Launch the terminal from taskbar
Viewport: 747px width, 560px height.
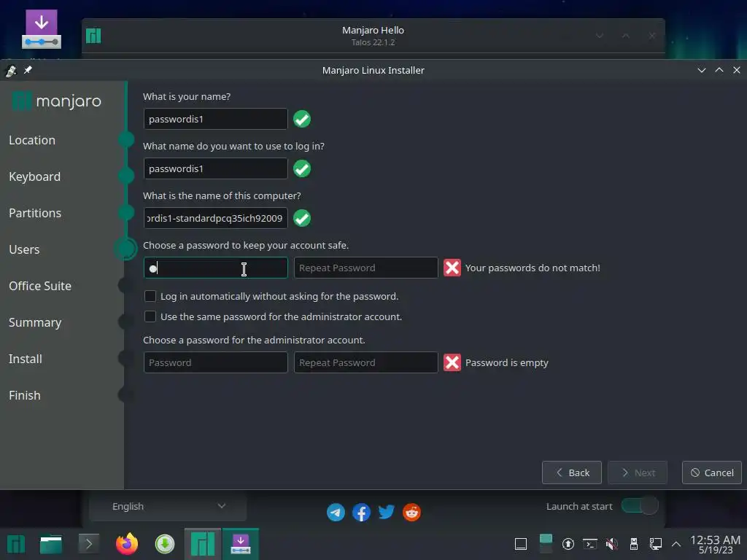(x=88, y=544)
